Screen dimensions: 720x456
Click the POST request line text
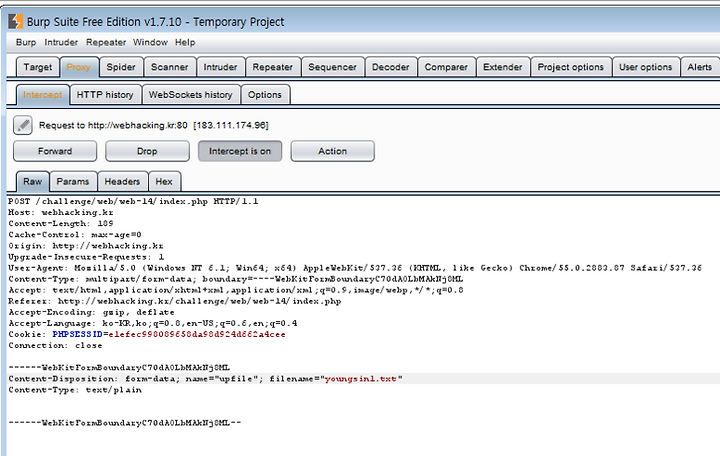pyautogui.click(x=133, y=201)
